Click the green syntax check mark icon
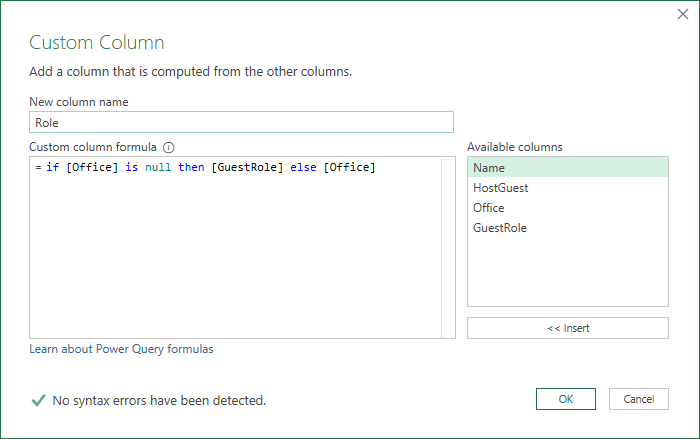Screen dimensions: 700x439 [x=38, y=400]
